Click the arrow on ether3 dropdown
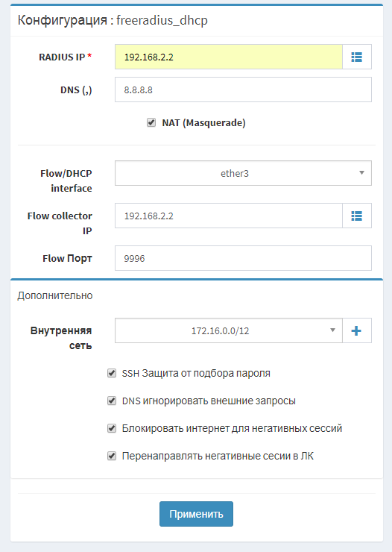Viewport: 392px width, 552px height. coord(361,173)
